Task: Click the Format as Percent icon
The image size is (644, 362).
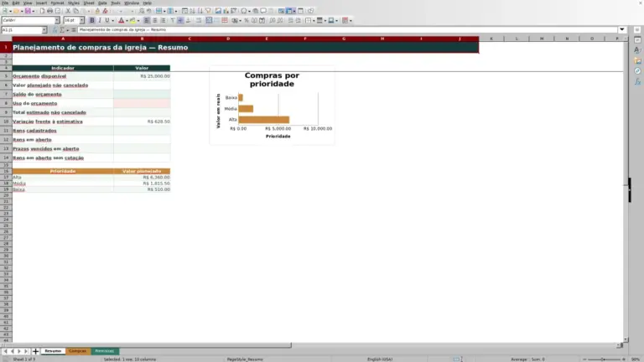Action: click(x=247, y=20)
